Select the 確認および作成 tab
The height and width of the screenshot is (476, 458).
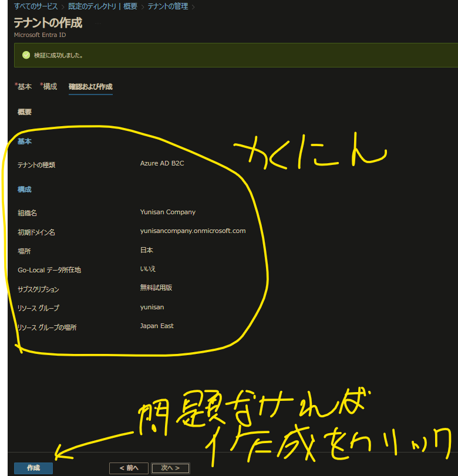coord(90,87)
